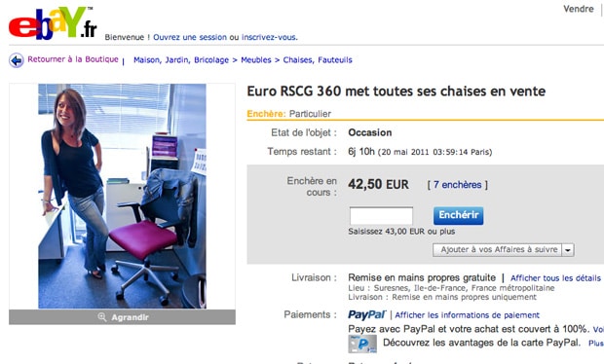Click the PayPal logo
Viewport: 604px width, 364px height.
[366, 314]
